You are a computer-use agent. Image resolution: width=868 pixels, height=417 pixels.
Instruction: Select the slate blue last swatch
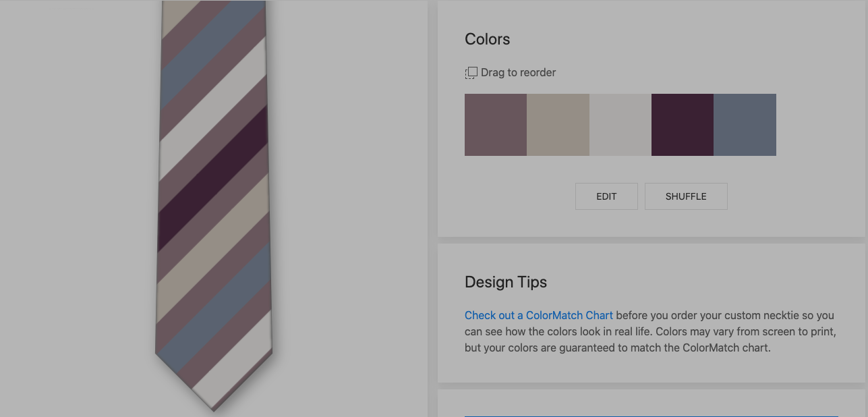point(745,125)
